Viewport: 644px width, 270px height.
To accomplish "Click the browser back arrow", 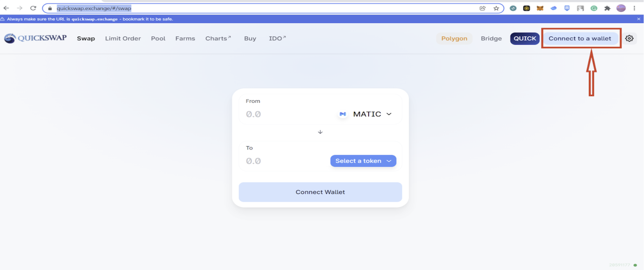I will click(6, 8).
